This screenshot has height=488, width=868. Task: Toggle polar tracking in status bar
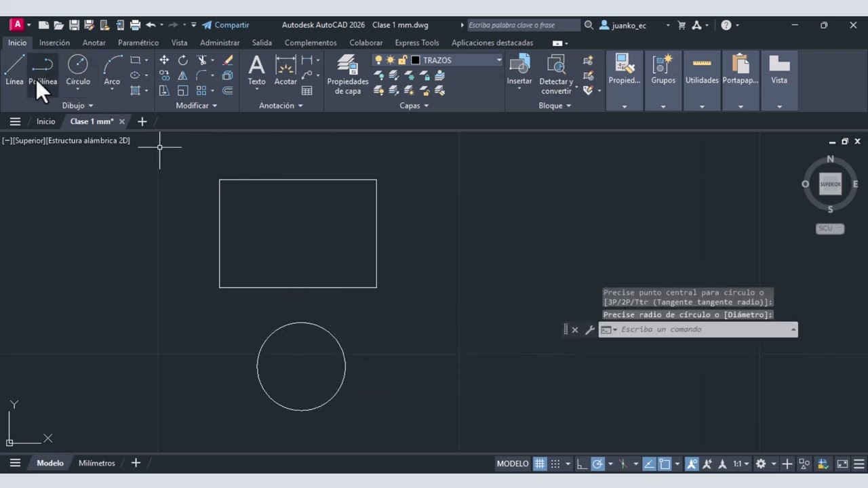[597, 464]
